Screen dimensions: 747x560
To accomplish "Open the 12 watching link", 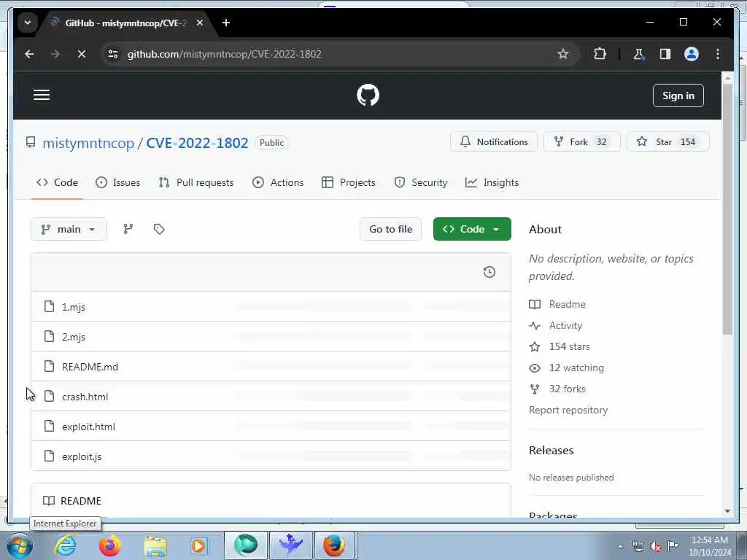I will pyautogui.click(x=566, y=367).
